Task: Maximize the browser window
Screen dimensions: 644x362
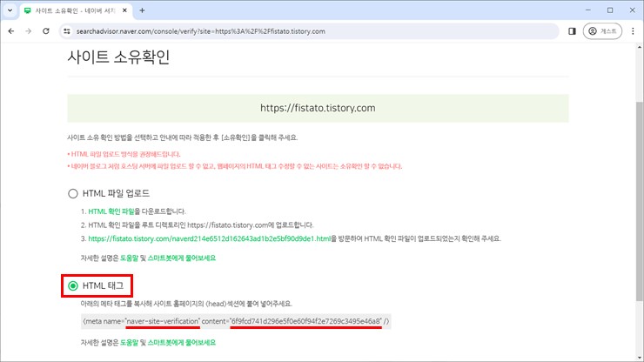Action: point(610,10)
